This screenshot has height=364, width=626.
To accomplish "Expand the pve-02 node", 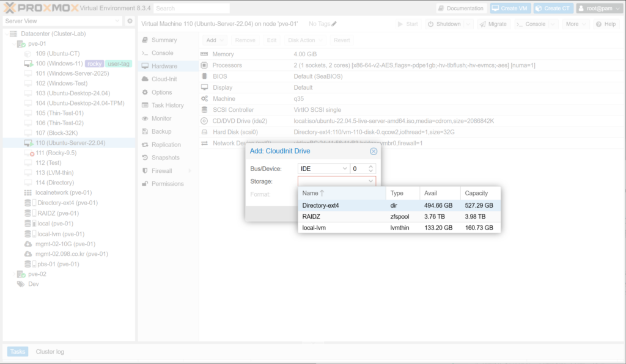I will pos(13,274).
